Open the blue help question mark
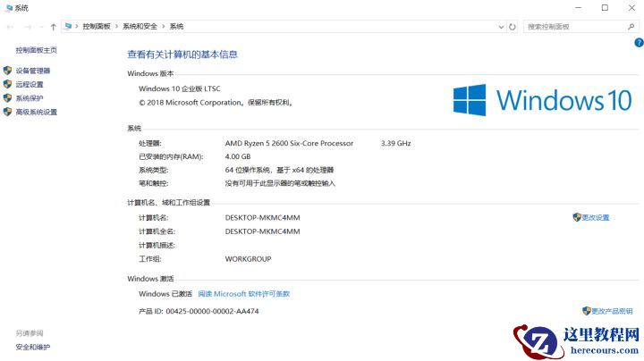Screen dimensions: 644x361 639,42
